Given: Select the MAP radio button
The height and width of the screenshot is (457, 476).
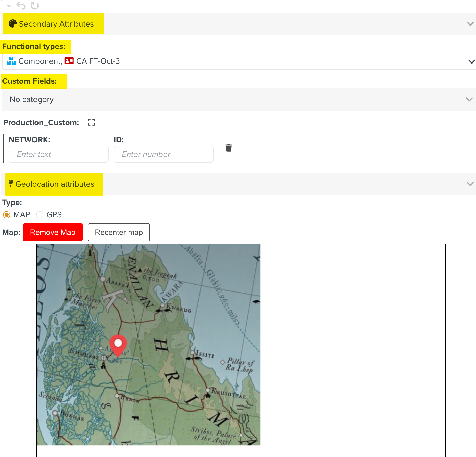Looking at the screenshot, I should (x=7, y=215).
